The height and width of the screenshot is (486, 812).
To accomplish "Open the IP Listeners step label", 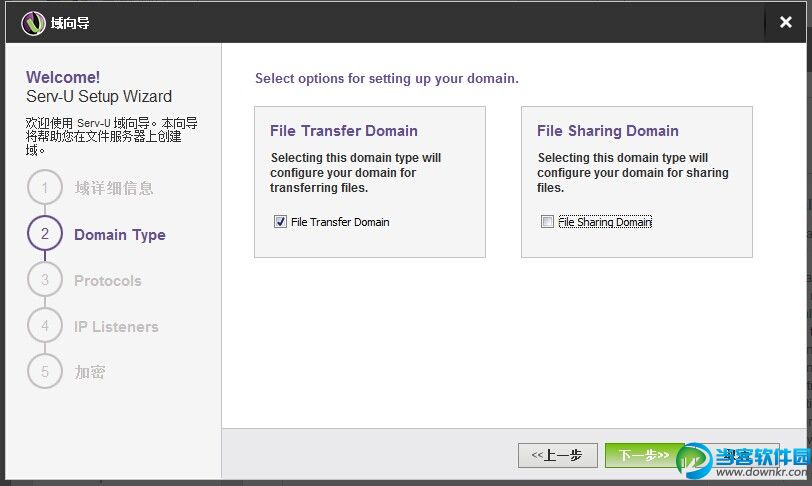I will click(x=117, y=327).
